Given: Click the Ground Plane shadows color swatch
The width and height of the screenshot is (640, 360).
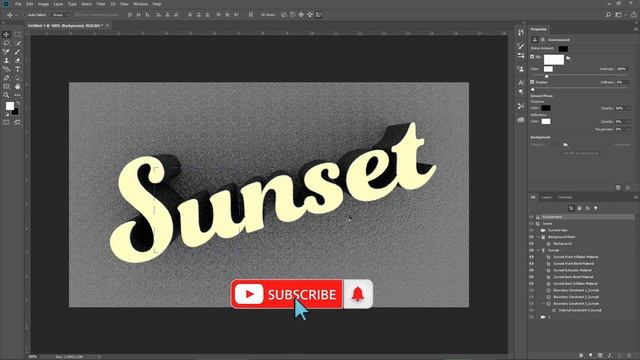Looking at the screenshot, I should point(546,108).
